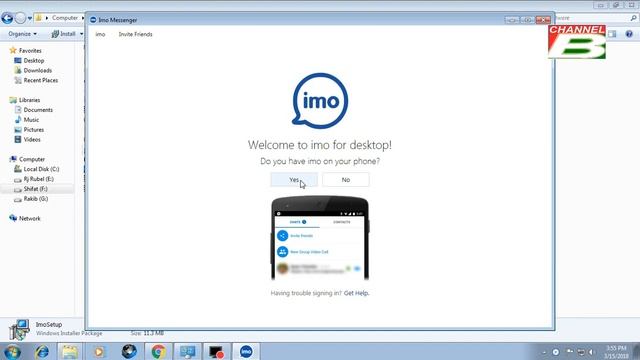This screenshot has width=640, height=360.
Task: Click Computer in the Explorer address bar
Action: pos(65,18)
